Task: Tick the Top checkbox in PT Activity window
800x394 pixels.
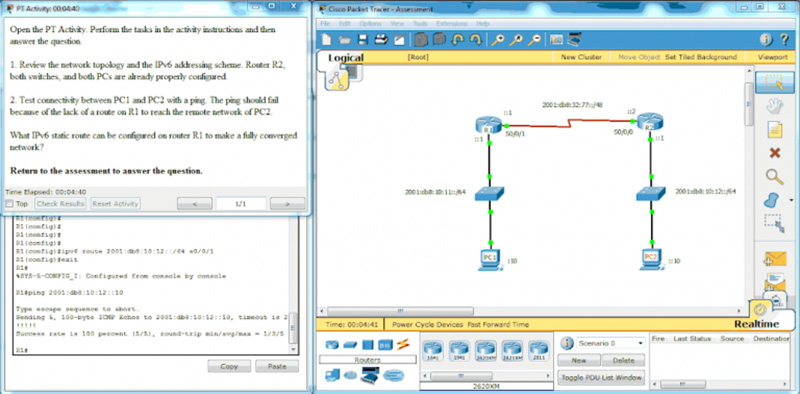Action: (9, 204)
